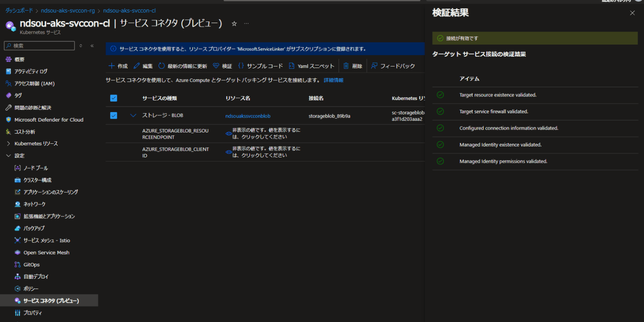Click the Microsoft Defender for Cloud shield icon
The height and width of the screenshot is (322, 644).
pyautogui.click(x=8, y=119)
